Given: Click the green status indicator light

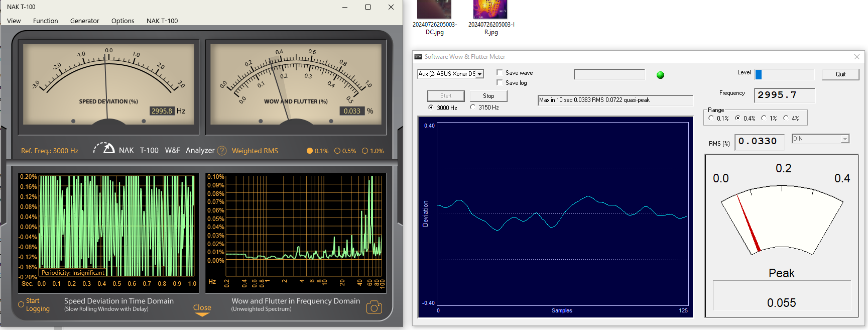Looking at the screenshot, I should coord(660,75).
